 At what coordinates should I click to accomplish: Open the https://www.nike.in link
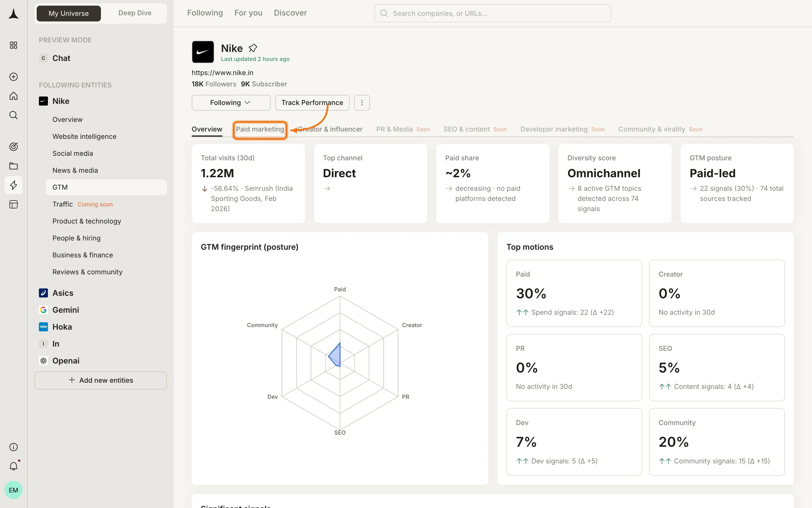click(222, 73)
